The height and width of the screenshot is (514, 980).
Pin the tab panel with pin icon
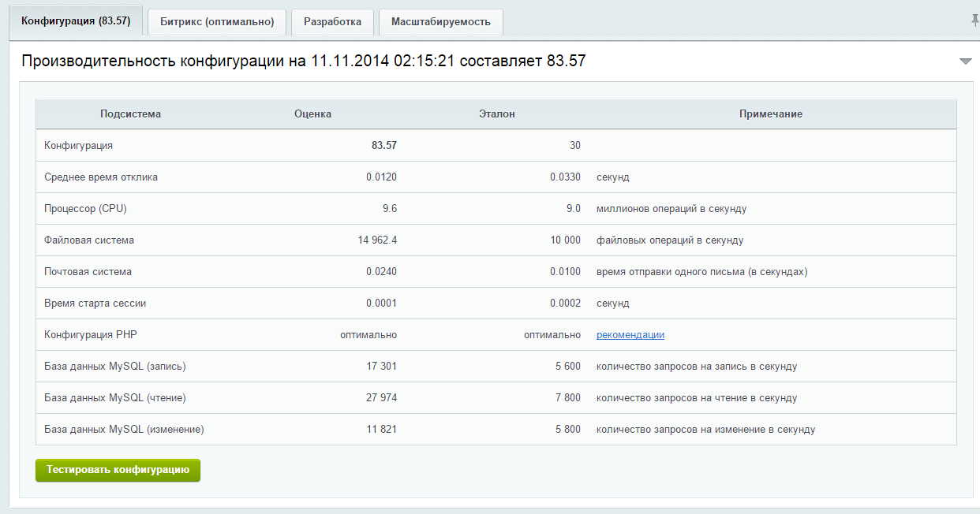[x=974, y=20]
